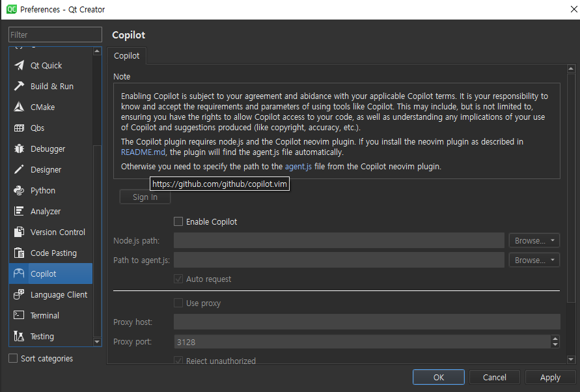
Task: Select Debugger label in the category list
Action: pos(48,149)
